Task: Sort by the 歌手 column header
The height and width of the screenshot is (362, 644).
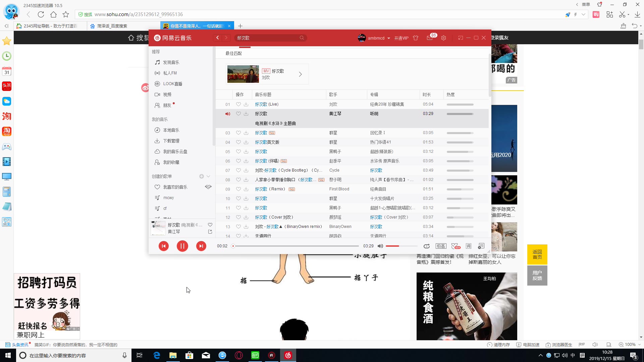Action: coord(346,95)
